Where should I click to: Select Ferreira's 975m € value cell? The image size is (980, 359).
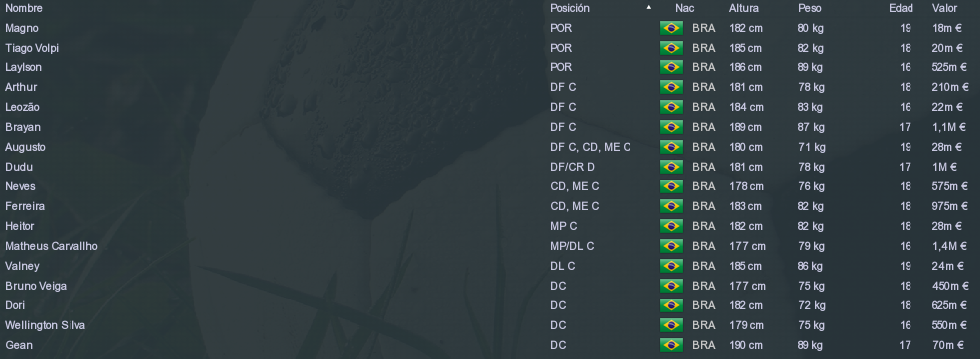pyautogui.click(x=949, y=206)
